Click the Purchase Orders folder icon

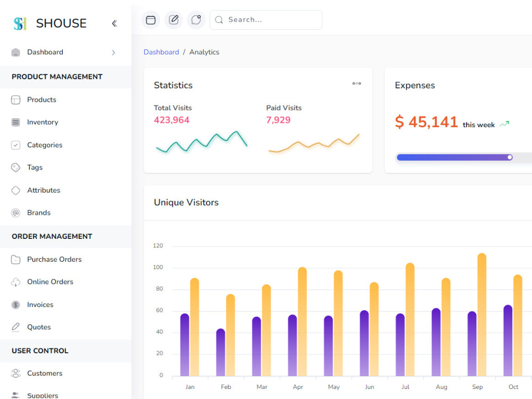pos(15,260)
